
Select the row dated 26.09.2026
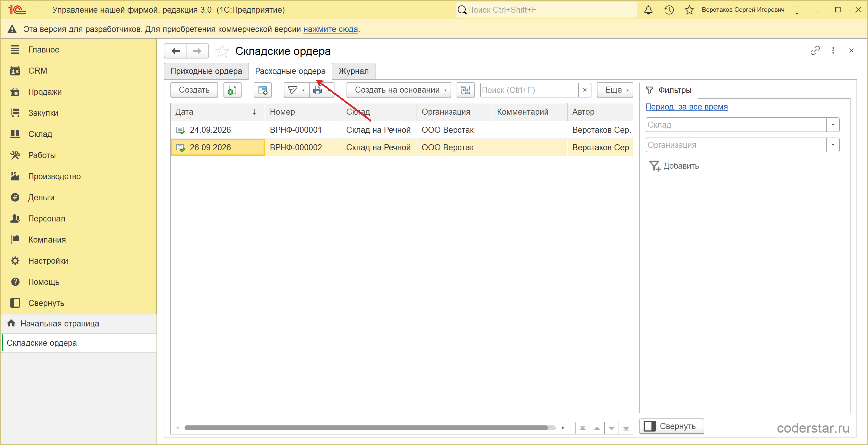pos(402,147)
